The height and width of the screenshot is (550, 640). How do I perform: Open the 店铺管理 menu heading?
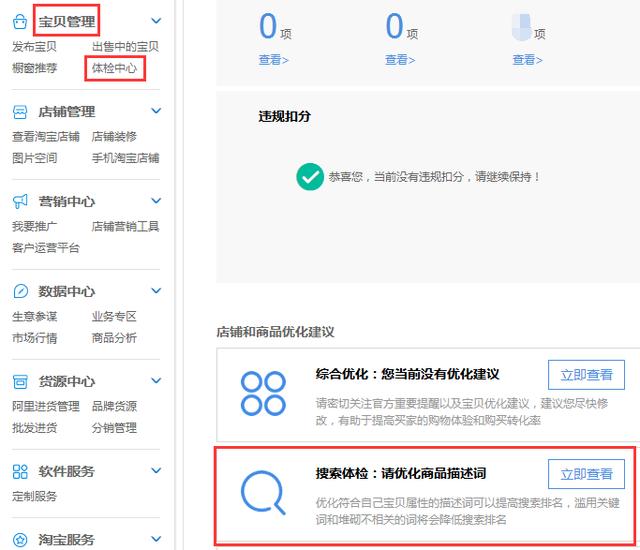[67, 111]
